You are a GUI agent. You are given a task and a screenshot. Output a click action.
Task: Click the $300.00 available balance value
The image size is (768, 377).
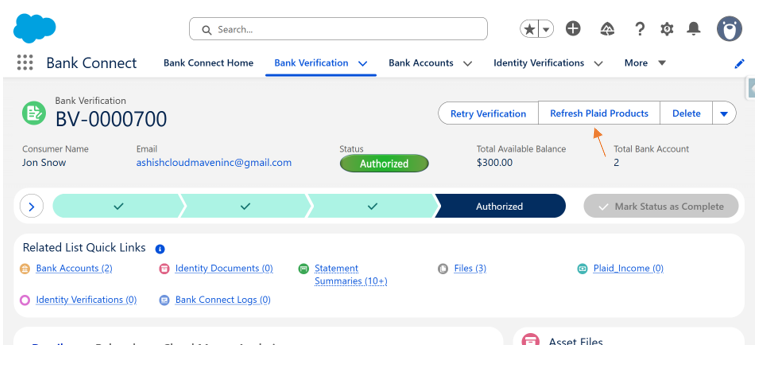point(495,163)
